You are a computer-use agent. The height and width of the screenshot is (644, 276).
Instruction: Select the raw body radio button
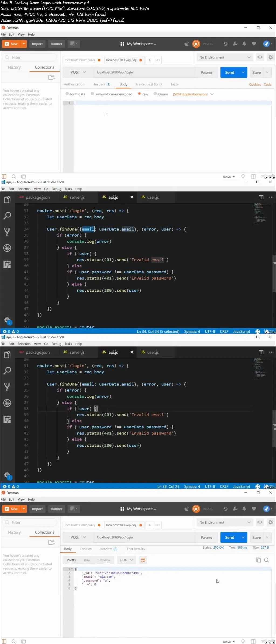tap(139, 94)
